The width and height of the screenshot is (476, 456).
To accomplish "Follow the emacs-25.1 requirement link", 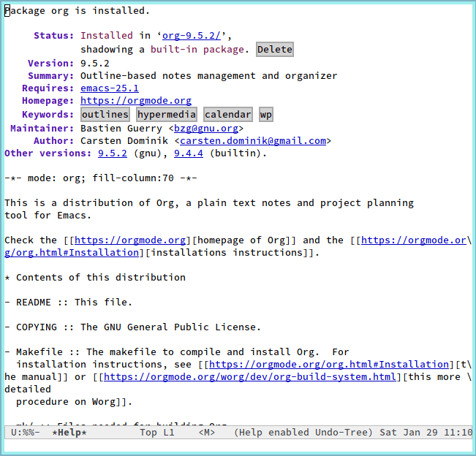I will [110, 88].
